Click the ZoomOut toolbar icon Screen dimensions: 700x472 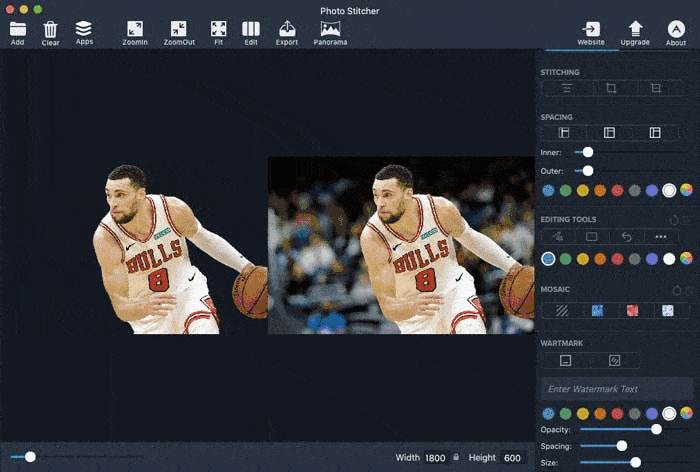click(x=178, y=29)
